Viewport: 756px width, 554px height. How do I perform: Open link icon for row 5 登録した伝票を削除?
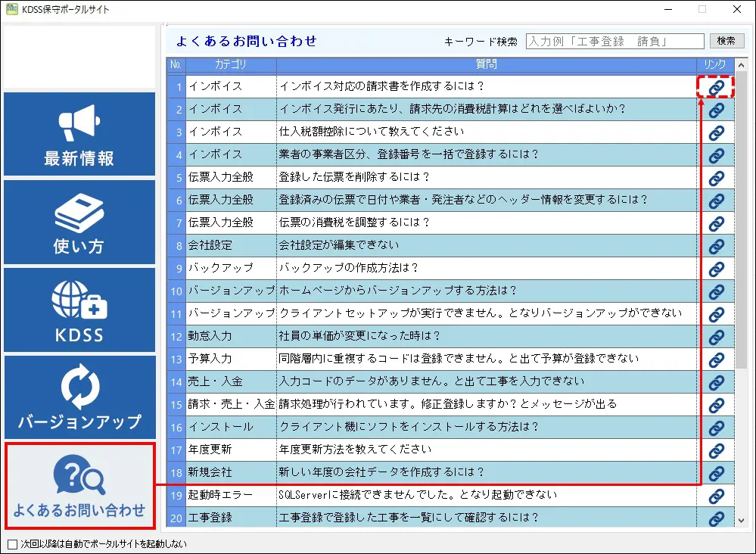[x=716, y=178]
